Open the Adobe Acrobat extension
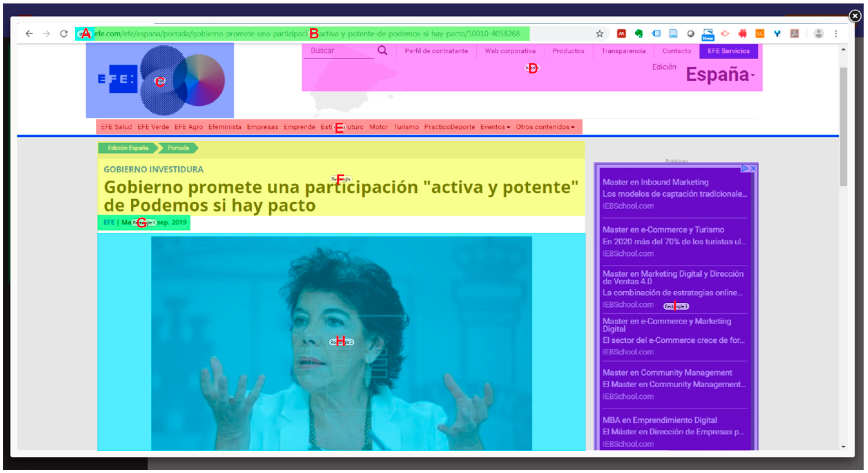The height and width of the screenshot is (473, 868). pos(794,34)
